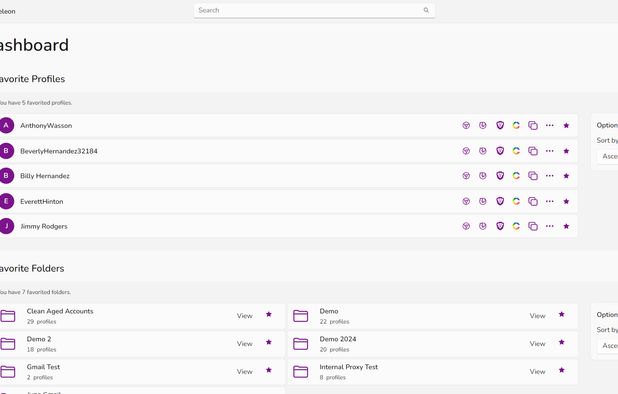Toggle favorite star for BeverlyHernandez32184
Viewport: 618px width, 394px height.
[566, 151]
